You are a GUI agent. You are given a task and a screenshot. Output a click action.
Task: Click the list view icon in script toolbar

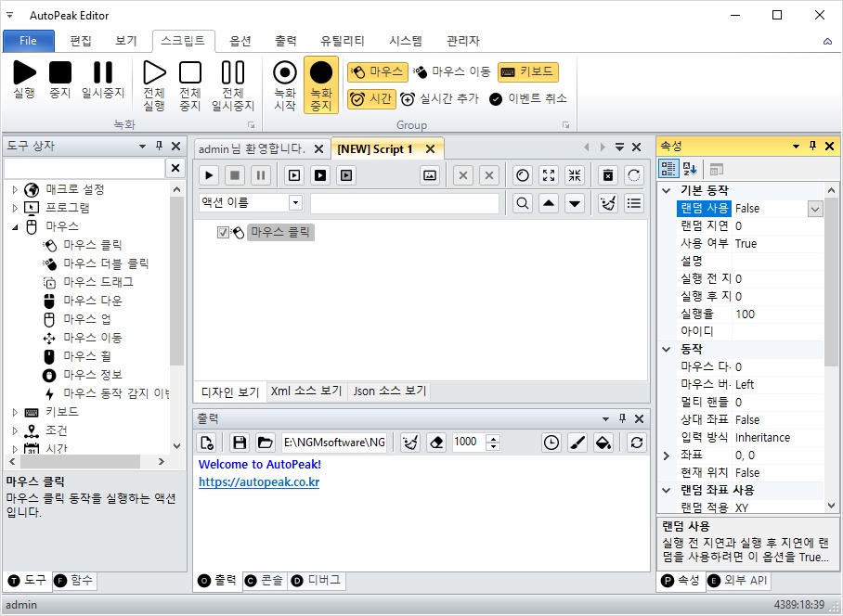634,203
